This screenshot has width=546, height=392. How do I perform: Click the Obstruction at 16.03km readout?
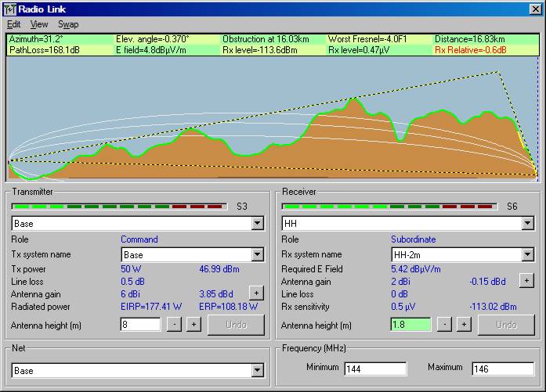pyautogui.click(x=266, y=39)
